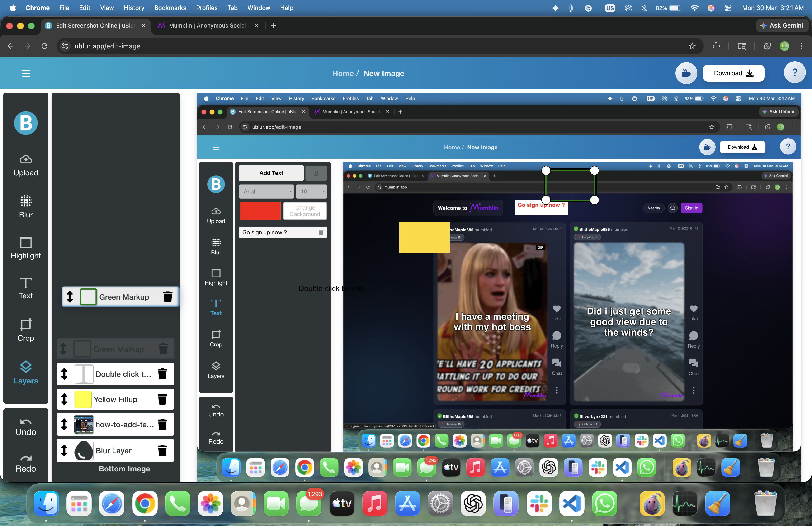Open Extensions puzzle icon in the real Chrome toolbar
The image size is (812, 526).
[716, 46]
